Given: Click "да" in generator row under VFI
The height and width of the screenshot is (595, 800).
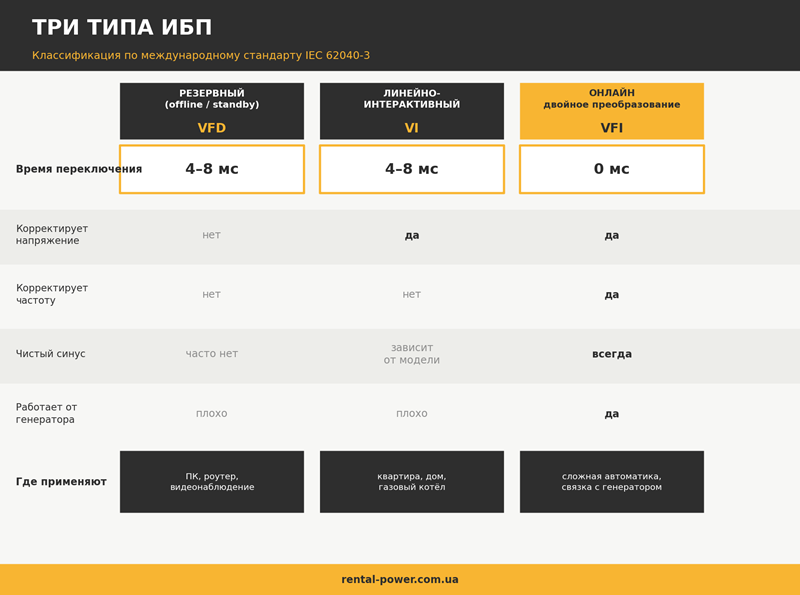Looking at the screenshot, I should [x=612, y=414].
